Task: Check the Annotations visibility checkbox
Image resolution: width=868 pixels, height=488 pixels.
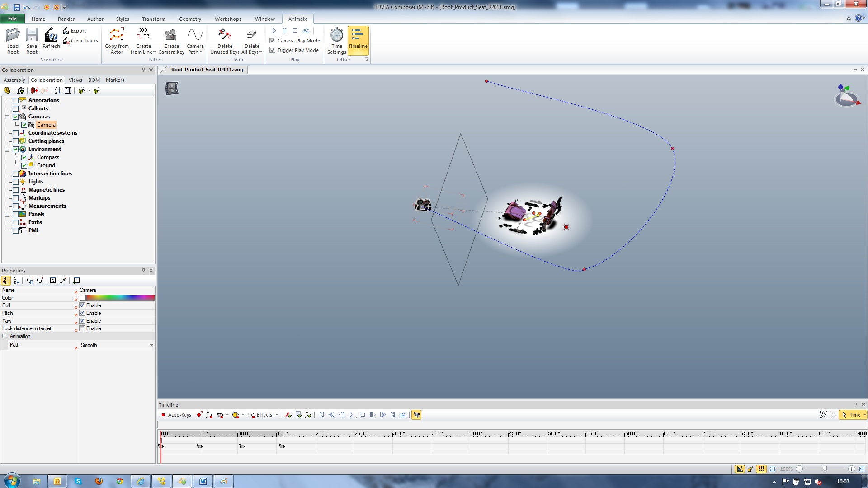Action: pyautogui.click(x=15, y=100)
